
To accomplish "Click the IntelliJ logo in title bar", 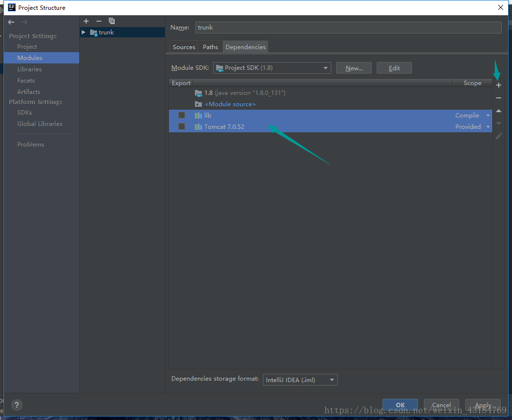I will (x=12, y=7).
